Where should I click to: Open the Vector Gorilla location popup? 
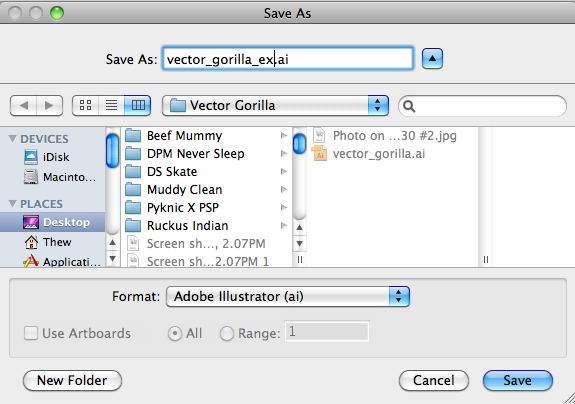275,106
